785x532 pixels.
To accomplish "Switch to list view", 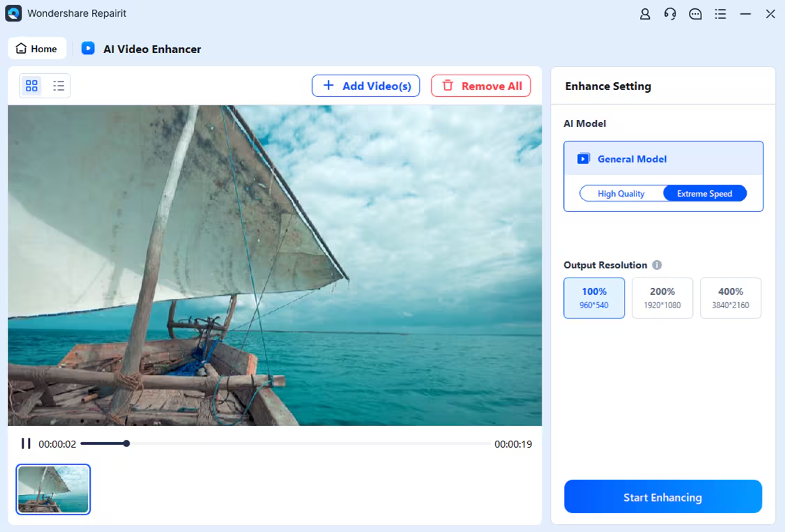I will coord(59,86).
